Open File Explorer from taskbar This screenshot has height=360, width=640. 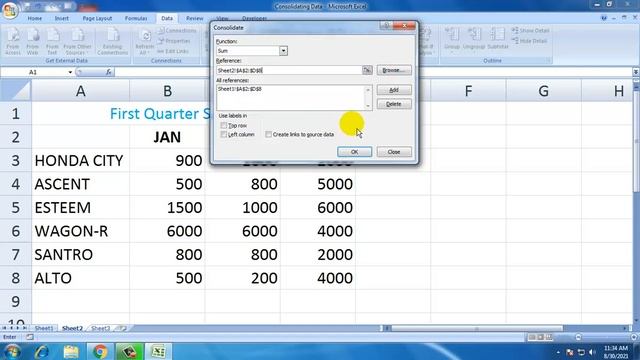pos(71,351)
